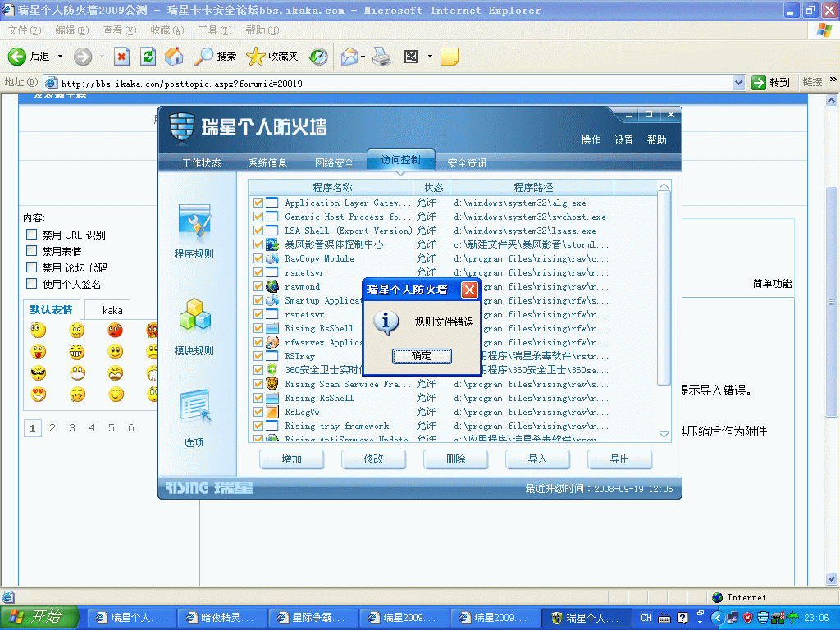Click the RsLogVw program icon

272,412
